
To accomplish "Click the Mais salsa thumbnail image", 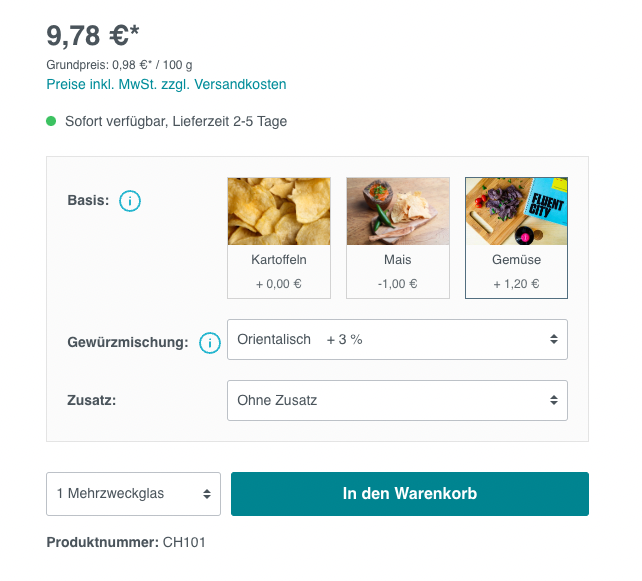I will click(397, 211).
